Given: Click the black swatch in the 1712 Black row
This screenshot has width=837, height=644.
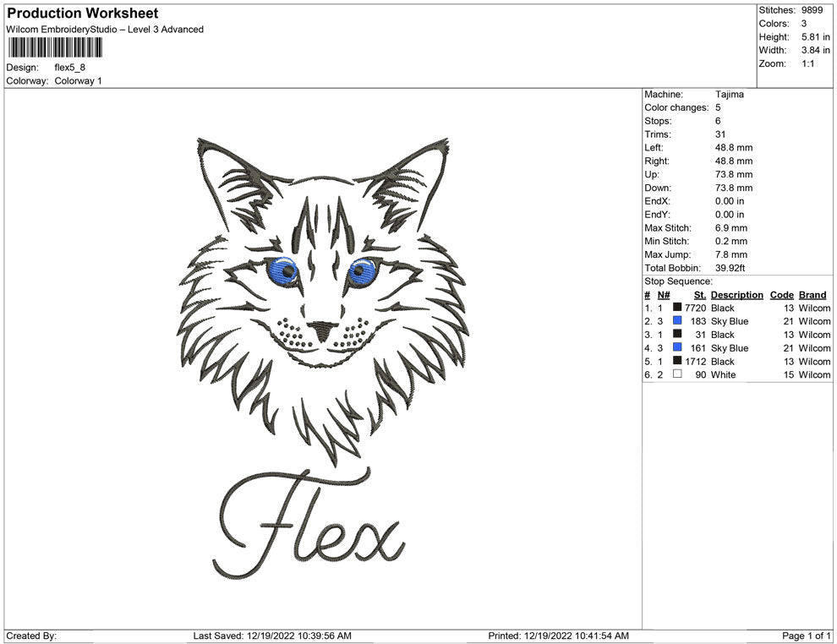Looking at the screenshot, I should (x=677, y=360).
